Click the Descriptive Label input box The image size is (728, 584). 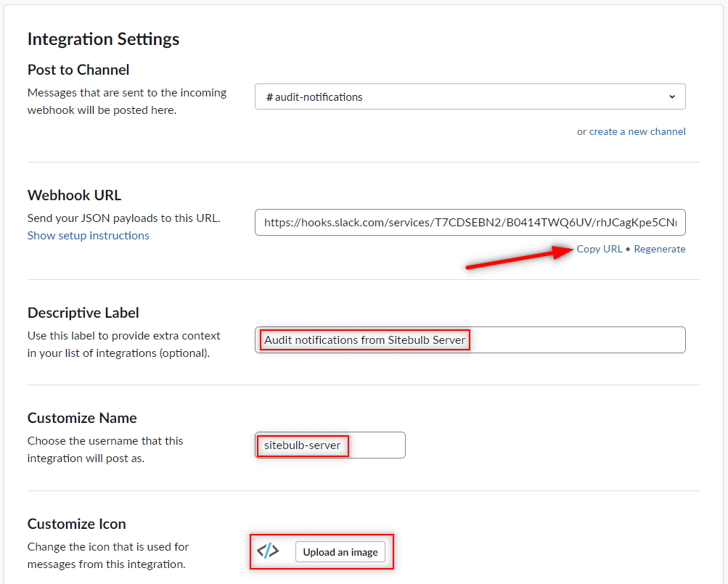coord(470,340)
